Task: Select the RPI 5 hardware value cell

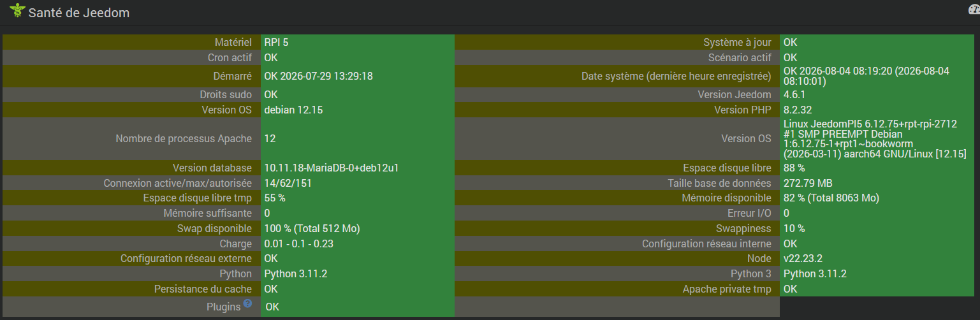Action: (x=358, y=42)
